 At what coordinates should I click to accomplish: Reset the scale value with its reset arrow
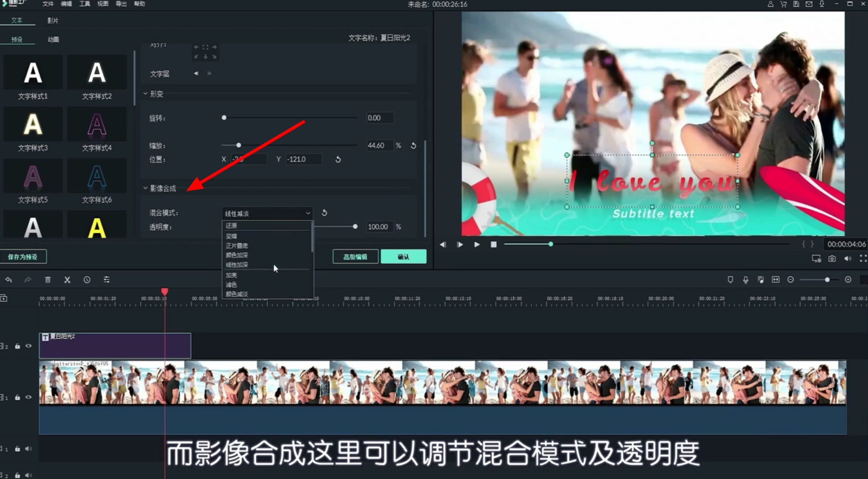tap(414, 145)
